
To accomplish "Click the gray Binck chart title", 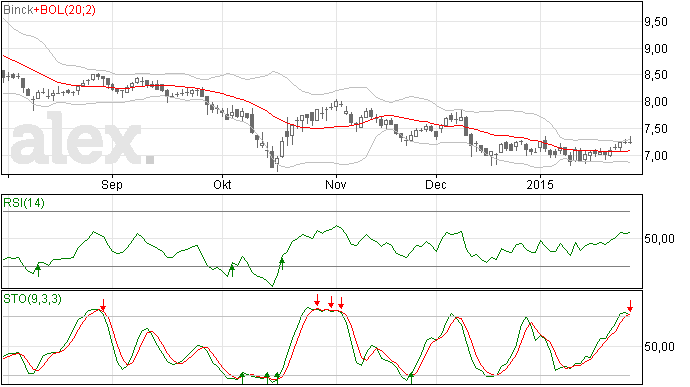I will tap(18, 10).
